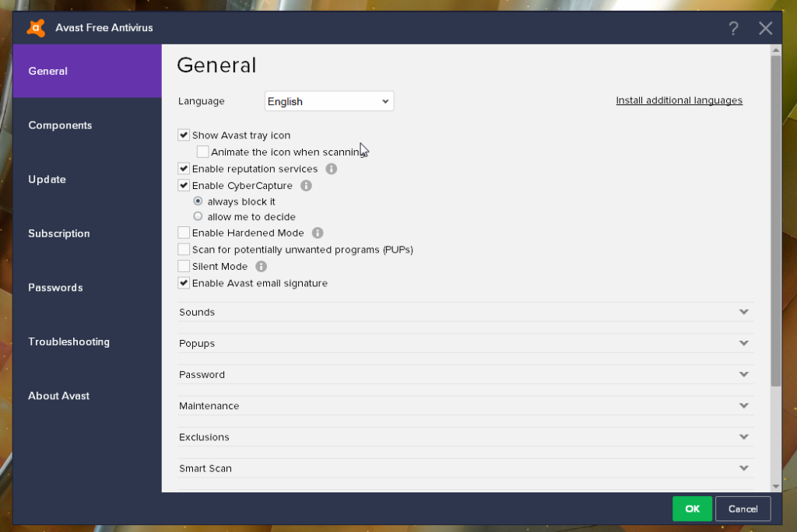Toggle Enable CyberCapture checkbox
This screenshot has height=532, width=797.
click(x=184, y=185)
